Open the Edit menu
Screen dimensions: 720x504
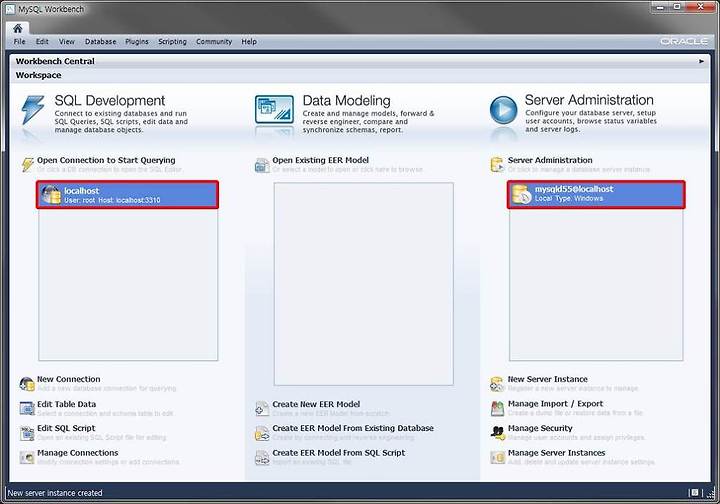point(42,41)
